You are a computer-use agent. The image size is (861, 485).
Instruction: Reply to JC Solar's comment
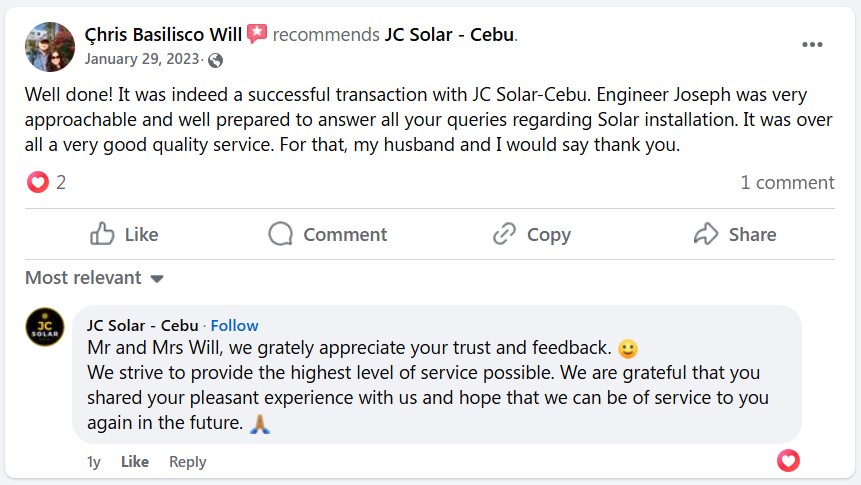coord(187,461)
